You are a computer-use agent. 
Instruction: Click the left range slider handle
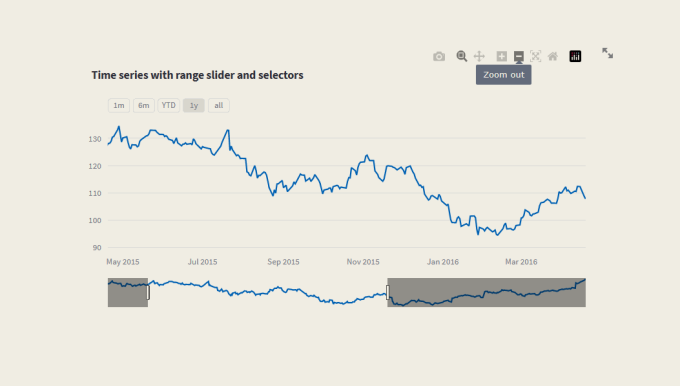pyautogui.click(x=148, y=292)
